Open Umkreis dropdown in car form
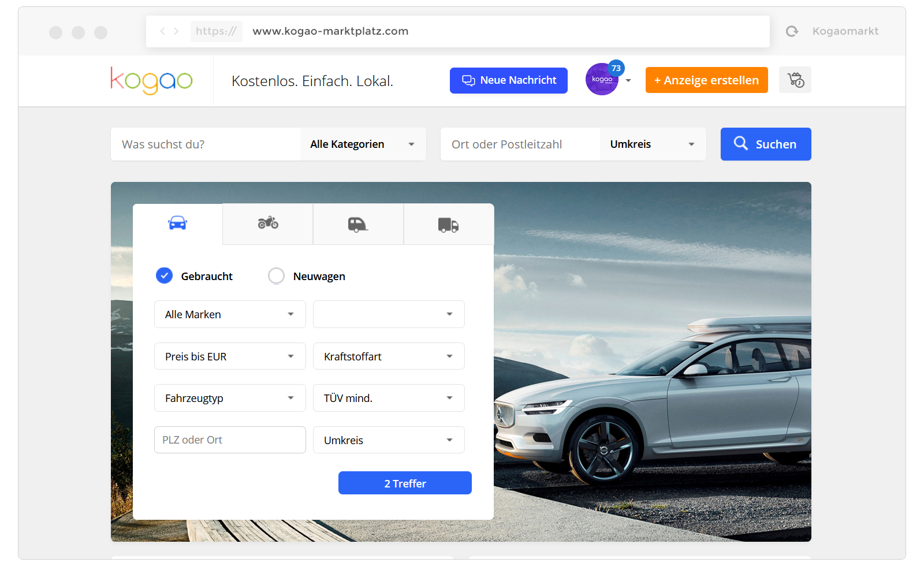Screen dimensions: 924x566 click(389, 440)
